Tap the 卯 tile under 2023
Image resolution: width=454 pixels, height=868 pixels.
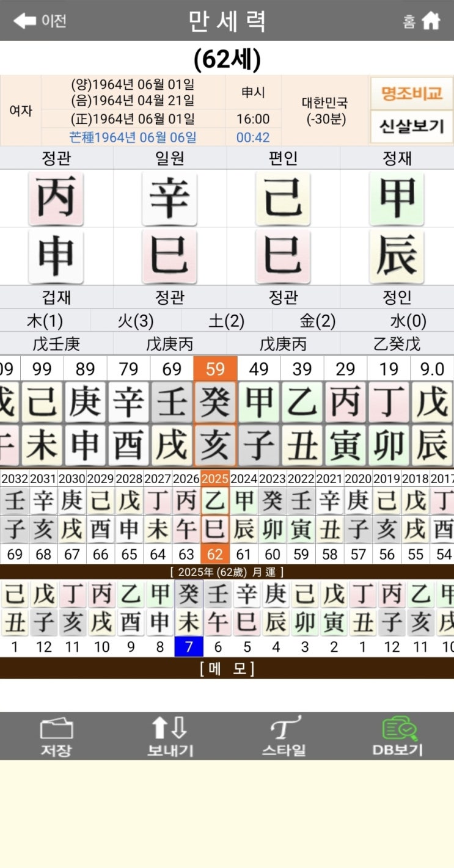coord(273,529)
